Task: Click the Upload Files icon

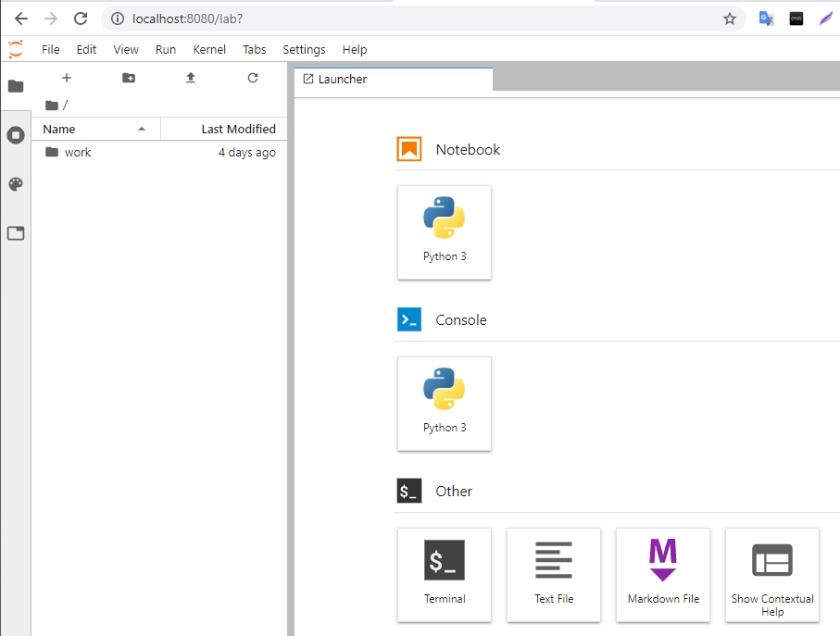Action: pos(191,78)
